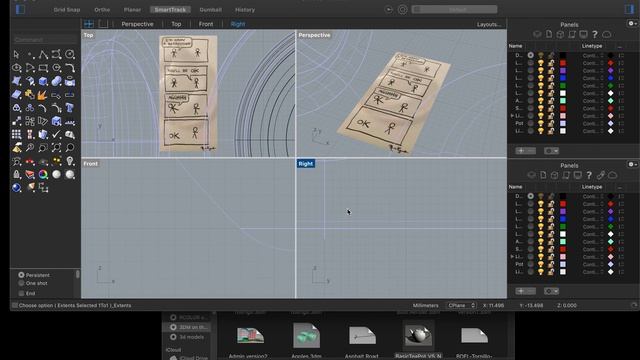Select the Ellipse tool
640x360 pixels.
pos(16,68)
